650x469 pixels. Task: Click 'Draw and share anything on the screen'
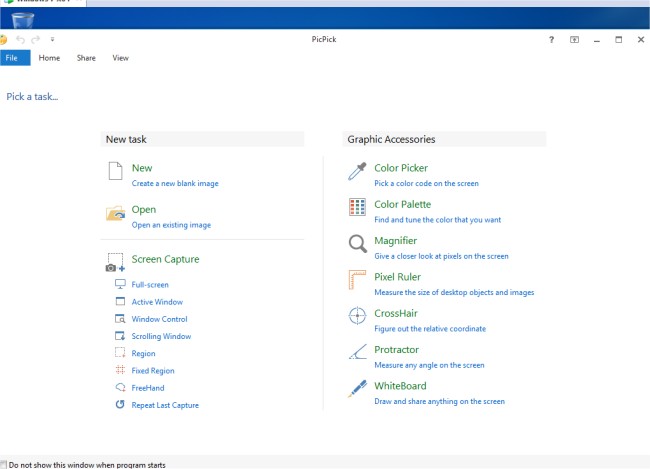tap(439, 401)
